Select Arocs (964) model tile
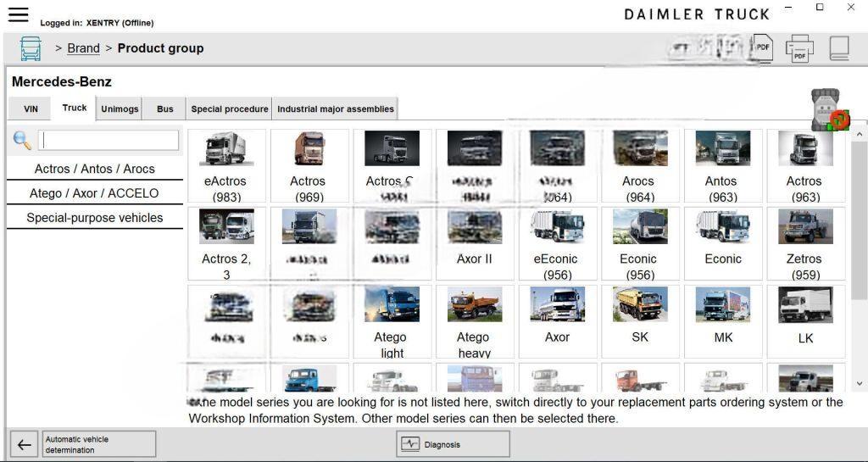The image size is (868, 462). pos(640,165)
